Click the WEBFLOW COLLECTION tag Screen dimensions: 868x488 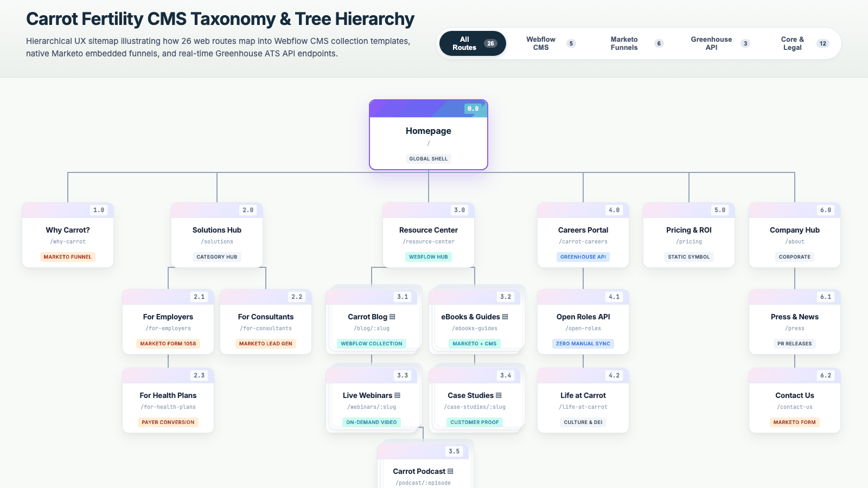pos(372,344)
